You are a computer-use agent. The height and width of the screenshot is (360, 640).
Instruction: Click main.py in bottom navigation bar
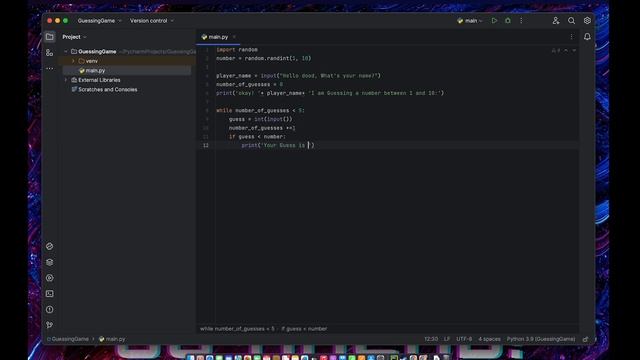tap(112, 339)
